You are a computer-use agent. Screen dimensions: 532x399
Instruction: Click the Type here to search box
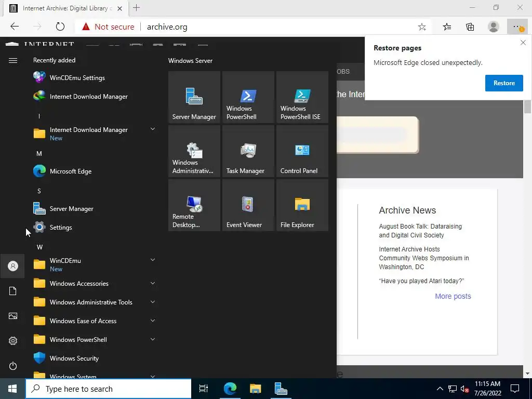[x=109, y=389]
